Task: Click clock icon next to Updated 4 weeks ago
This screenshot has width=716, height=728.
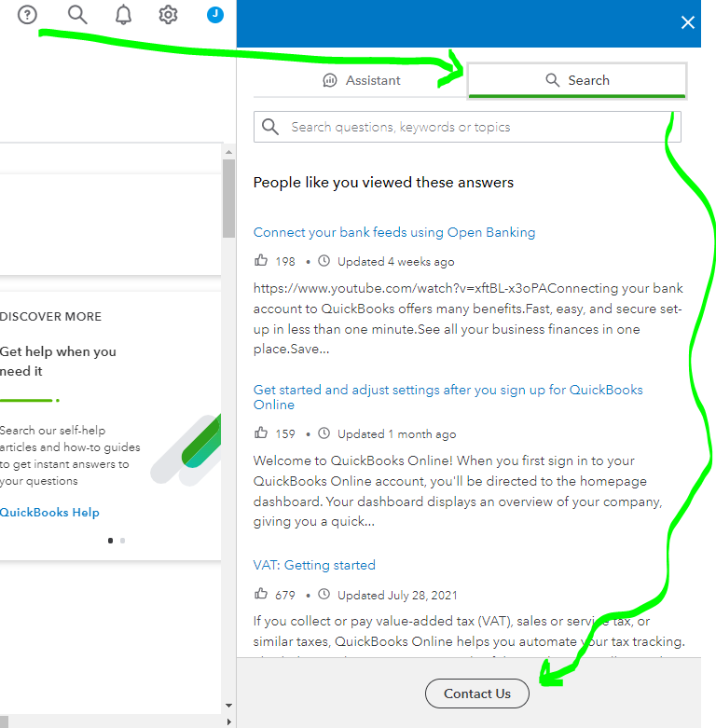Action: (x=324, y=261)
